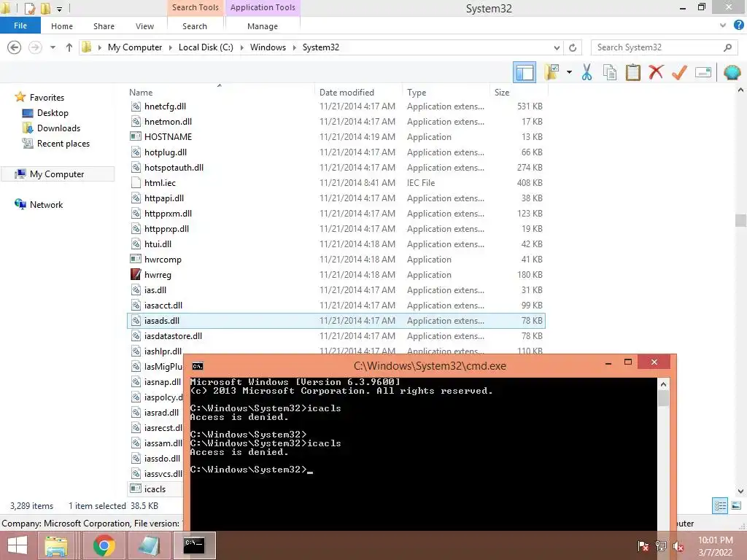Viewport: 747px width, 560px height.
Task: Switch to details view layout icon
Action: tap(720, 505)
